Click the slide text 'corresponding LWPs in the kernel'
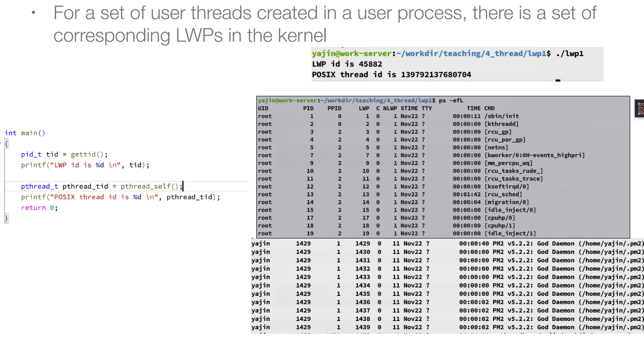 point(190,35)
